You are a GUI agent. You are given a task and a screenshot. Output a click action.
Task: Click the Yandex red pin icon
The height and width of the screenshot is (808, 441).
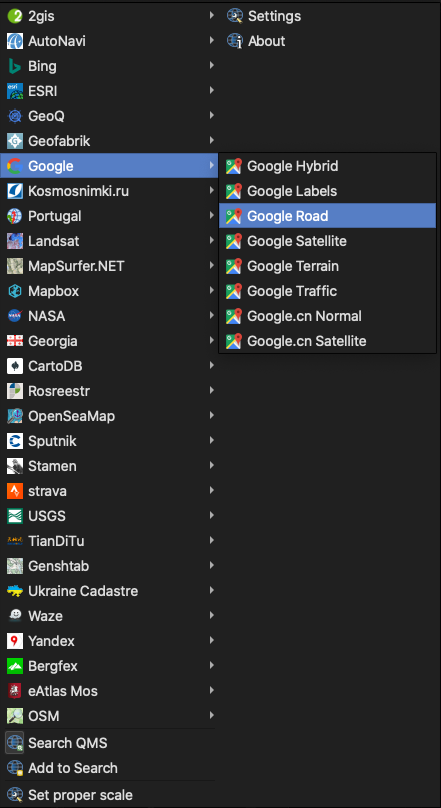point(14,641)
